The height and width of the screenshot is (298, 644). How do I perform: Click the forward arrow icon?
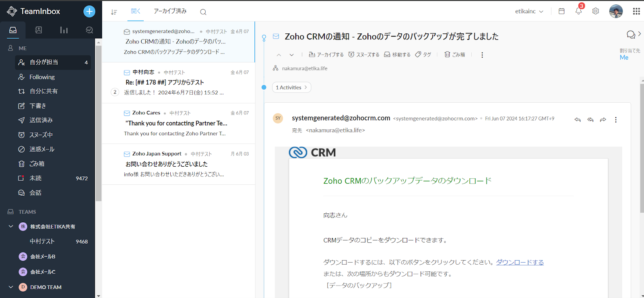pyautogui.click(x=603, y=120)
